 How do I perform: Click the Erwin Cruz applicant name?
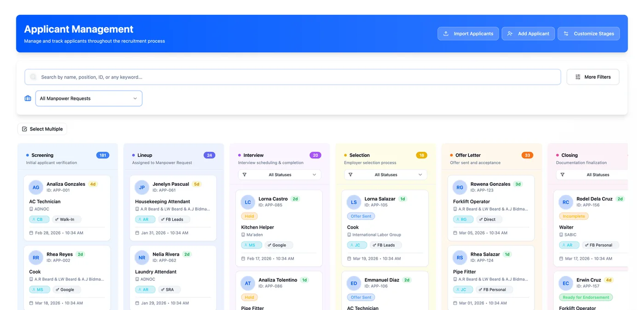(589, 280)
